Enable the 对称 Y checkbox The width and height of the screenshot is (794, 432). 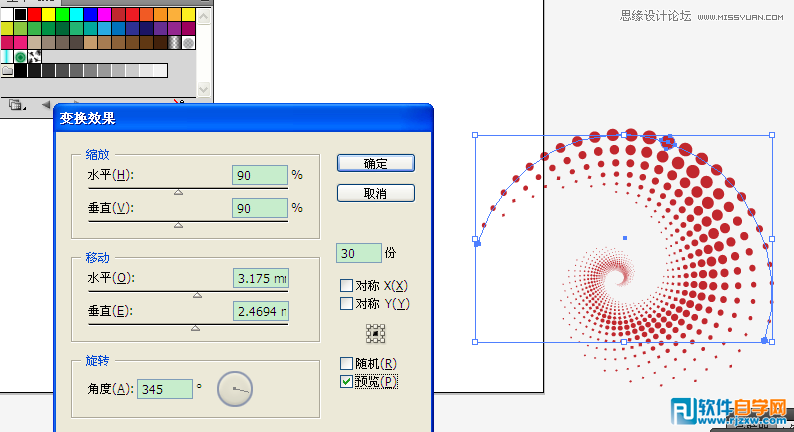pos(346,304)
